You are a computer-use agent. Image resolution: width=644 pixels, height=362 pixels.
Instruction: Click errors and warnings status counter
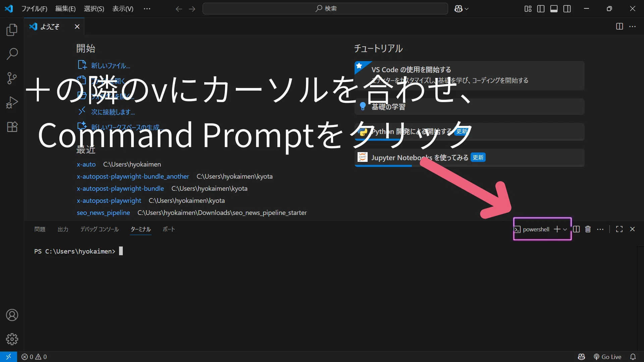click(x=34, y=357)
